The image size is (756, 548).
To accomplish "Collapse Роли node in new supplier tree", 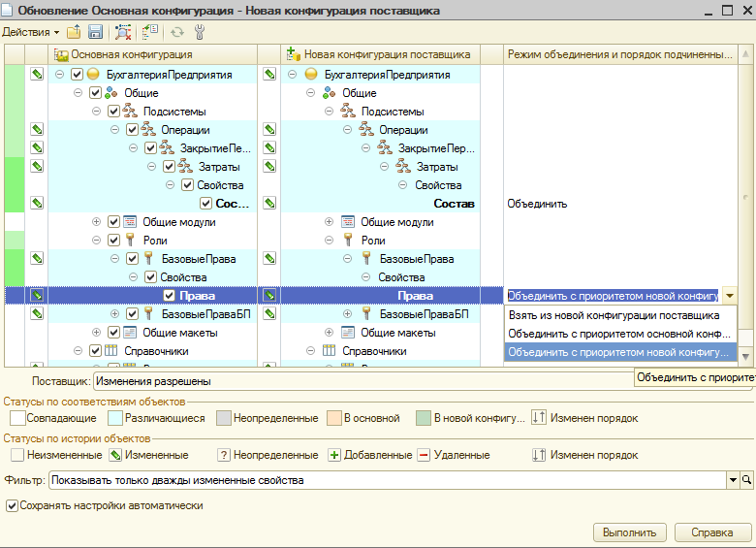I will point(329,241).
